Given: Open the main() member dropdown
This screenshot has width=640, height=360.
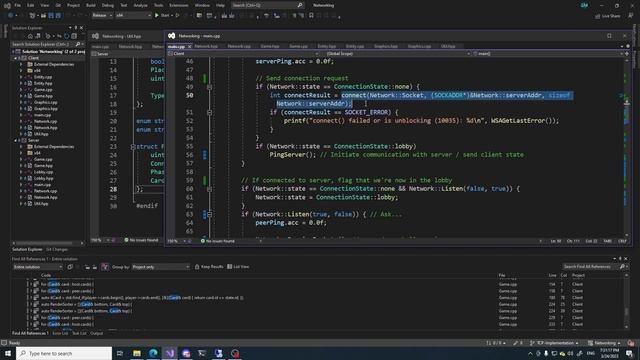Looking at the screenshot, I should point(548,54).
